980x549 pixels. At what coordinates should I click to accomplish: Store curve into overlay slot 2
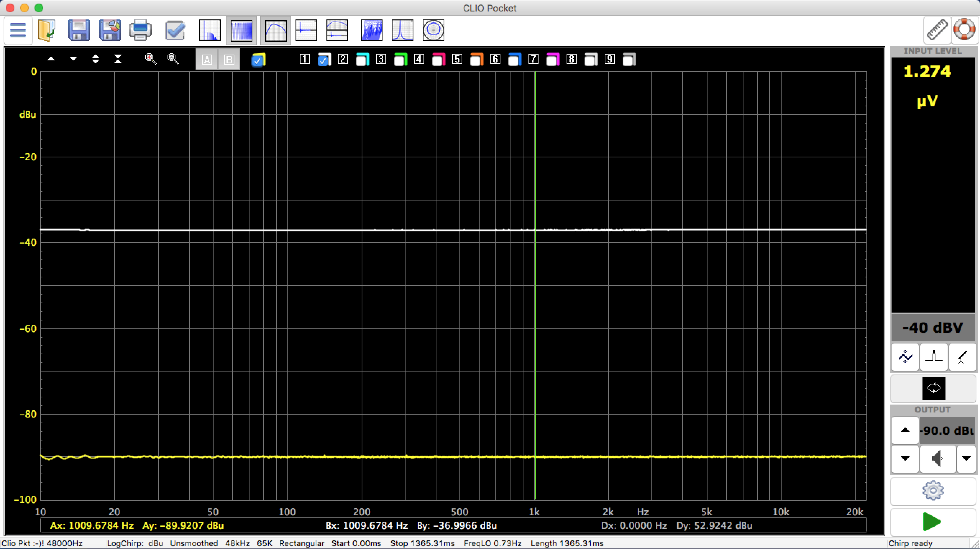343,59
